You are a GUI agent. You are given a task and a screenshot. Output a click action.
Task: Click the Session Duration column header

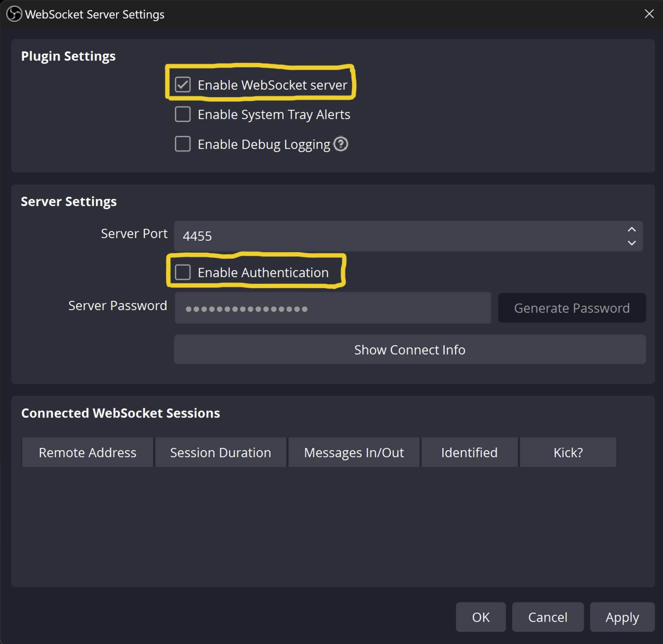click(220, 452)
